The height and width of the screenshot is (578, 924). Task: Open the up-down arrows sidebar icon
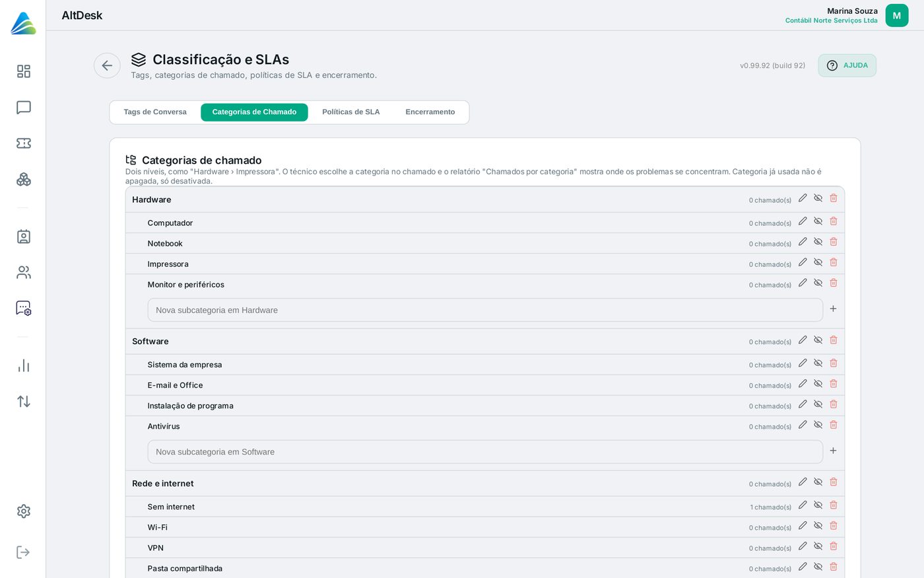(x=24, y=401)
